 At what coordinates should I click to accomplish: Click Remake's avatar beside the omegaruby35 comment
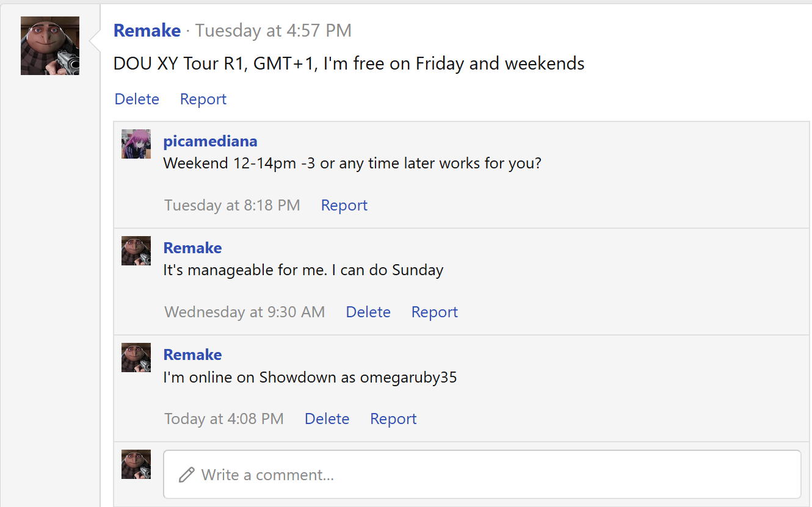[x=136, y=358]
